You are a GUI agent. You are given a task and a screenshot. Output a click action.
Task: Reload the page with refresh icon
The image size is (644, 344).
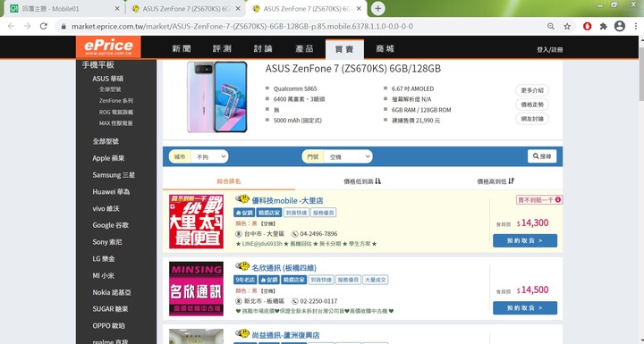pos(44,26)
